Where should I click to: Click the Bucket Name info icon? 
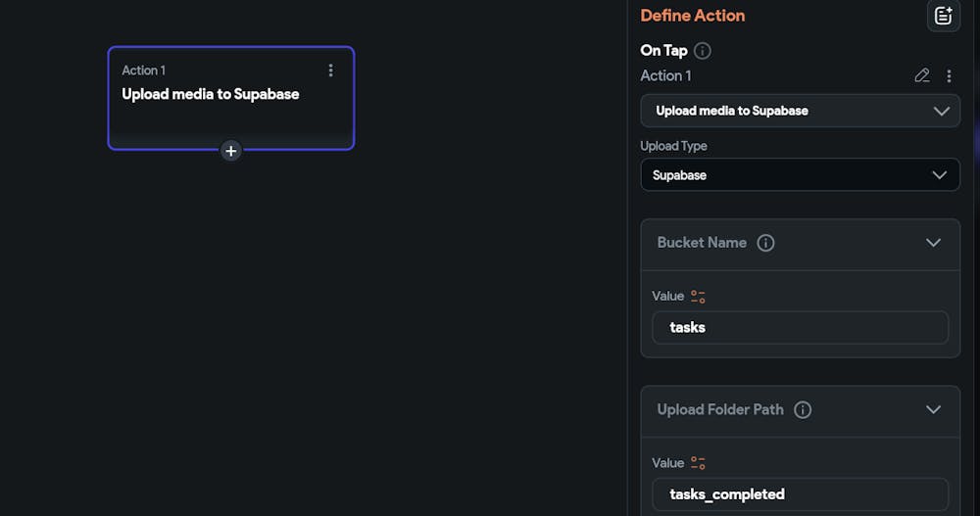(x=766, y=243)
